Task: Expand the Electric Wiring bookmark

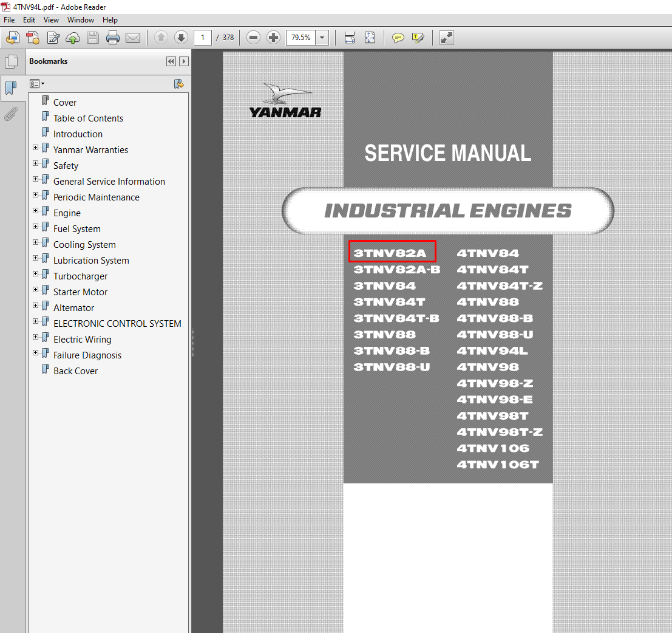Action: [x=36, y=337]
